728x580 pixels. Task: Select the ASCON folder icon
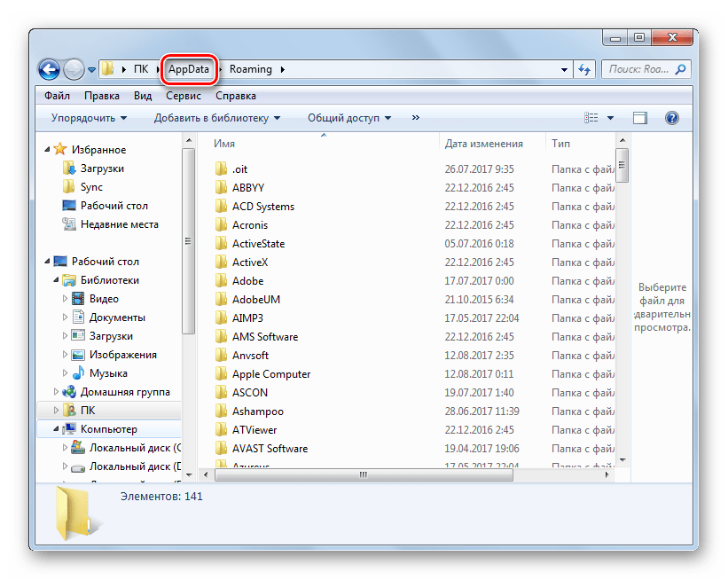(x=221, y=392)
